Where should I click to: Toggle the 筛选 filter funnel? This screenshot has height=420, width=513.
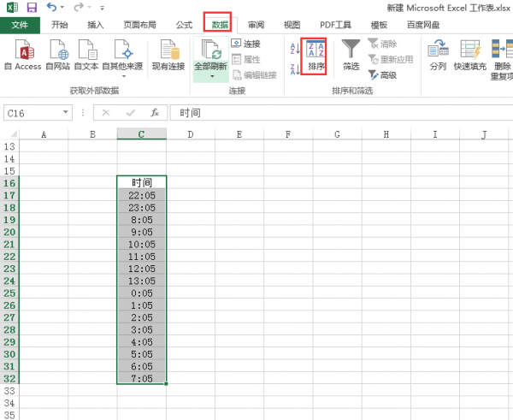[x=351, y=55]
